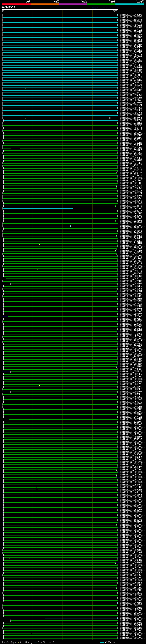Image resolution: width=146 pixels, height=644 pixels.
Task: Select hit label UniRef100_A8UA74
Action: pos(131,128)
